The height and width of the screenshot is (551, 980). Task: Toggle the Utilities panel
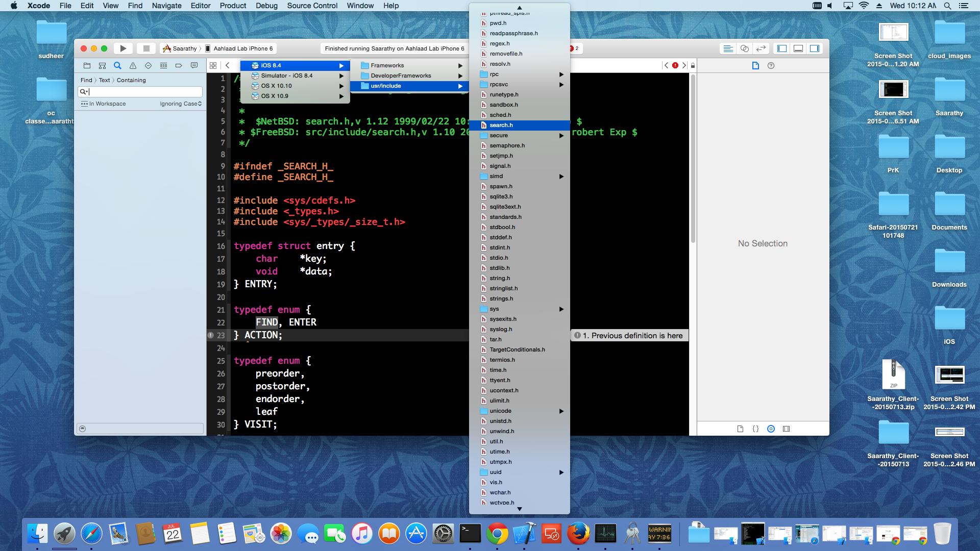(x=815, y=48)
